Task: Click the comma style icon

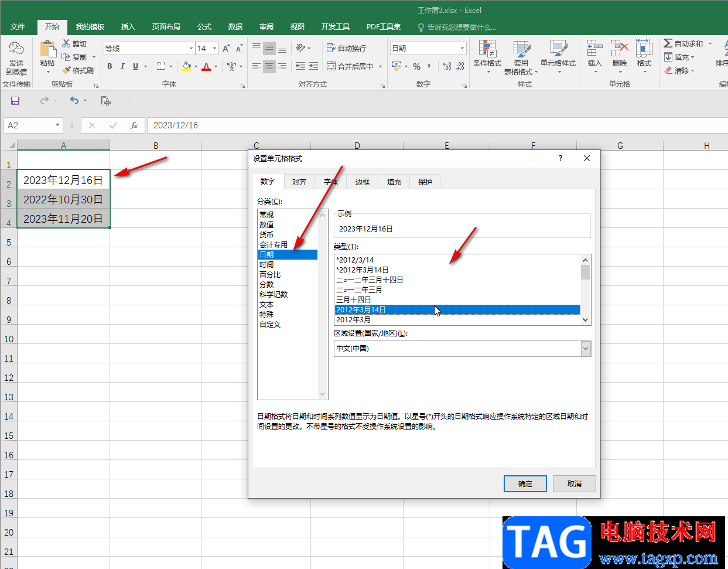Action: coord(429,66)
